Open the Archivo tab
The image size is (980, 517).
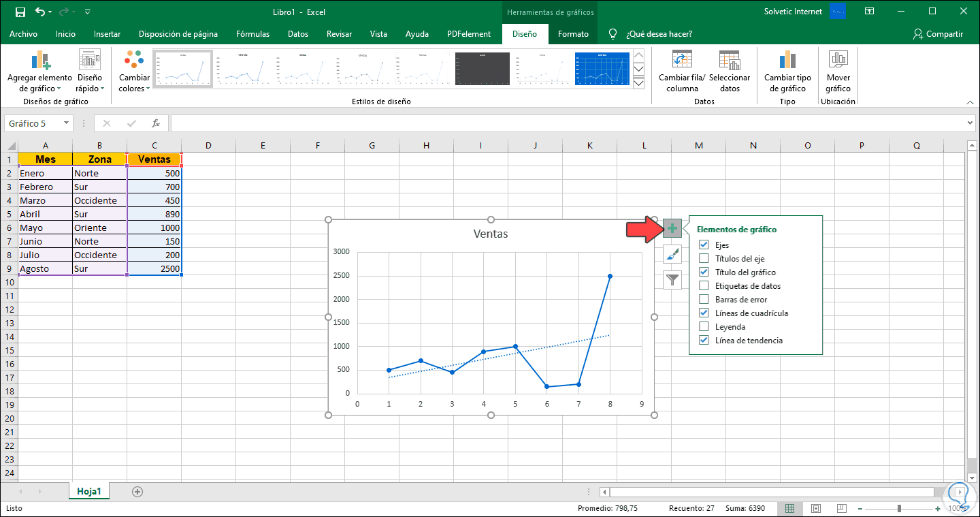[x=24, y=34]
